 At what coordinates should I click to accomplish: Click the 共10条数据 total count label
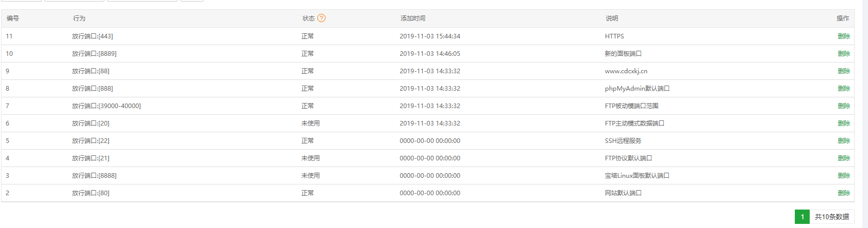point(832,217)
